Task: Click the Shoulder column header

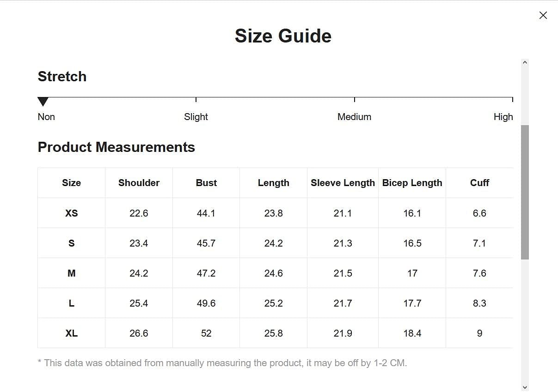Action: coord(139,183)
